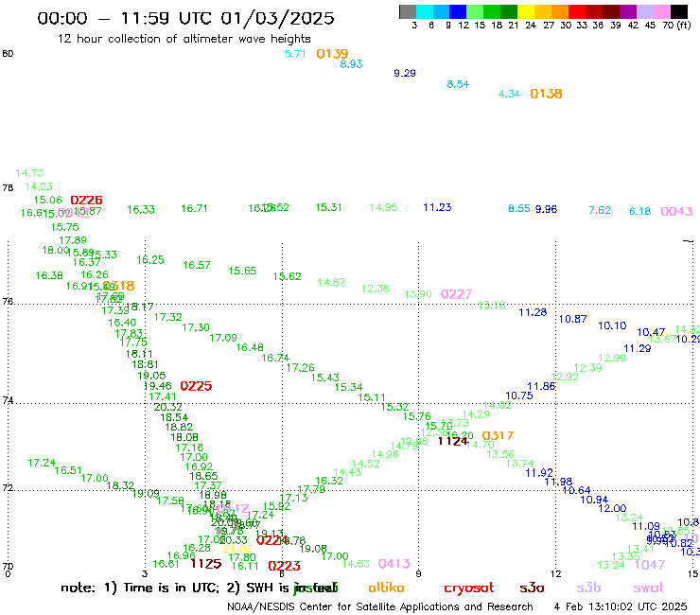Click the cyan swatch in the legend
The image size is (700, 615).
425,11
